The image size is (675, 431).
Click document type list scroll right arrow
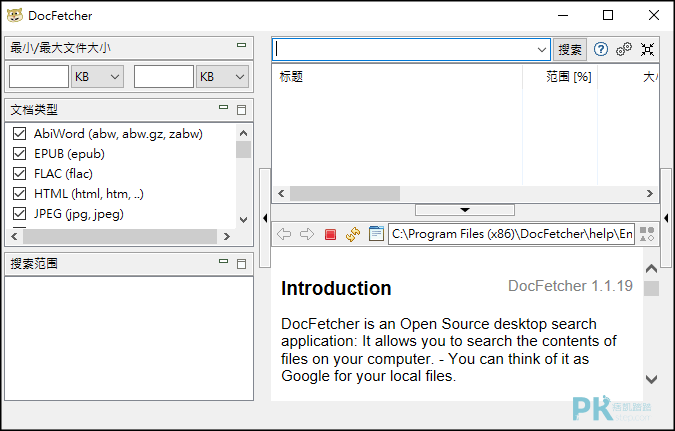[x=227, y=236]
